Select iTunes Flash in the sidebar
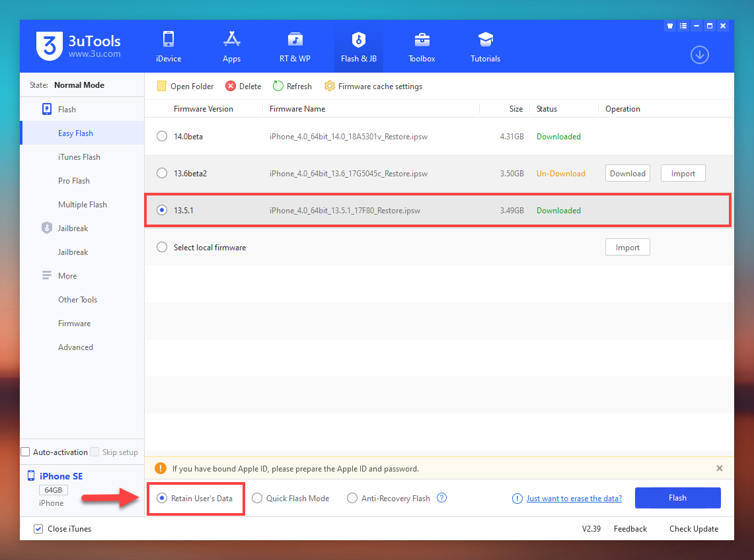 tap(79, 157)
